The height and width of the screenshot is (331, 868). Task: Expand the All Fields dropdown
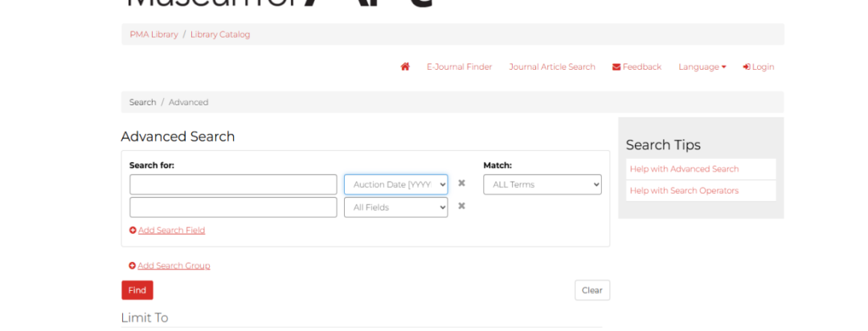tap(395, 207)
